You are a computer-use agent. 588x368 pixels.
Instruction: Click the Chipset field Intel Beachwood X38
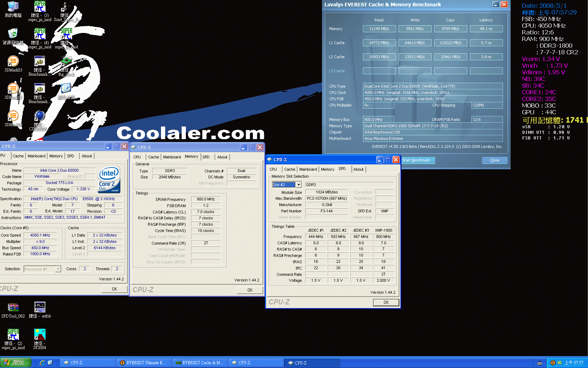433,132
